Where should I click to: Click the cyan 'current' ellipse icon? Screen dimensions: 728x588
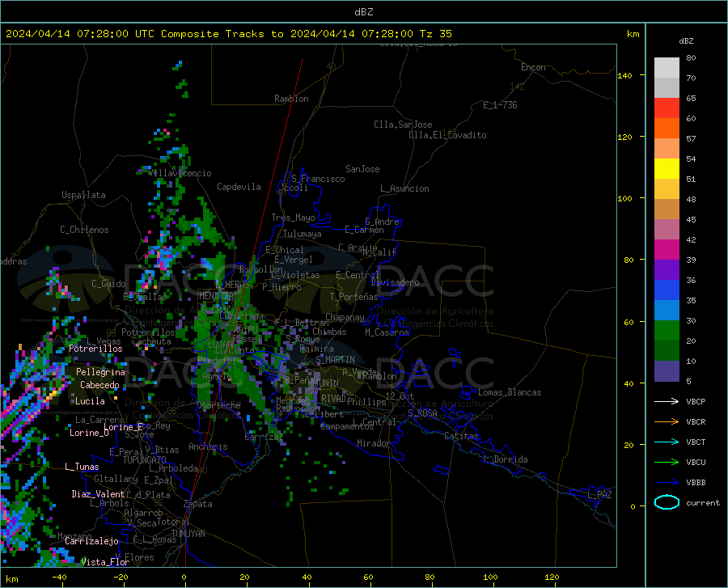click(667, 502)
